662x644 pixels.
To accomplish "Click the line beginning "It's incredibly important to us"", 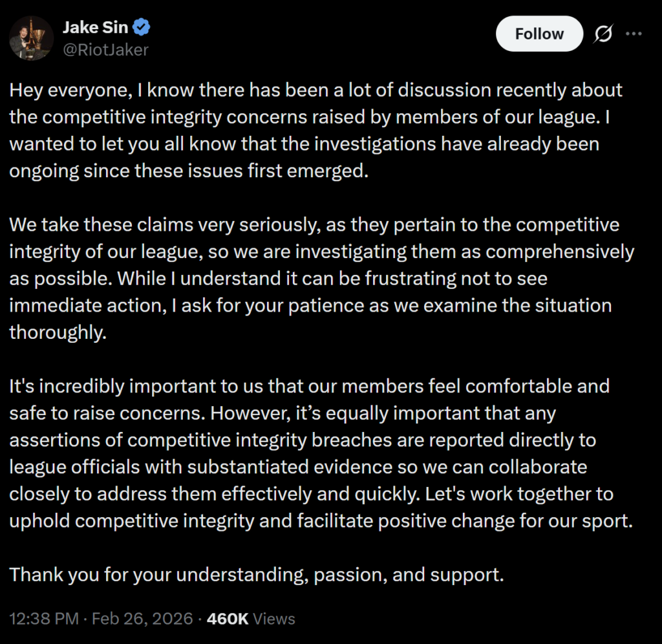I will pyautogui.click(x=309, y=386).
